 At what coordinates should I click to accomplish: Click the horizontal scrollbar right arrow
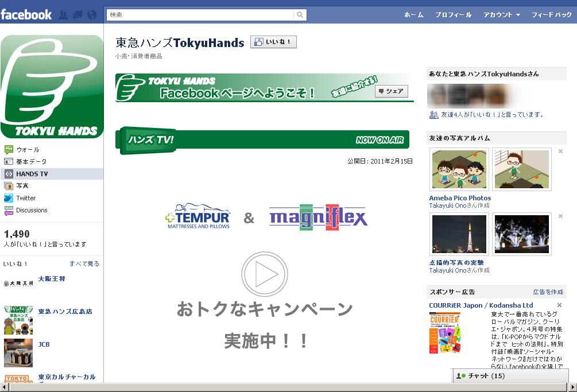pos(572,387)
